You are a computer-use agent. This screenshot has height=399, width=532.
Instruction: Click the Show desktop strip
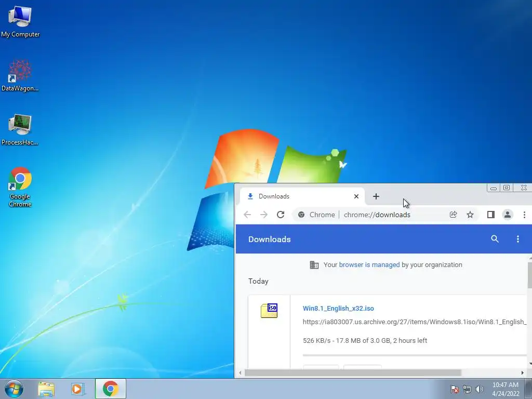click(x=528, y=389)
